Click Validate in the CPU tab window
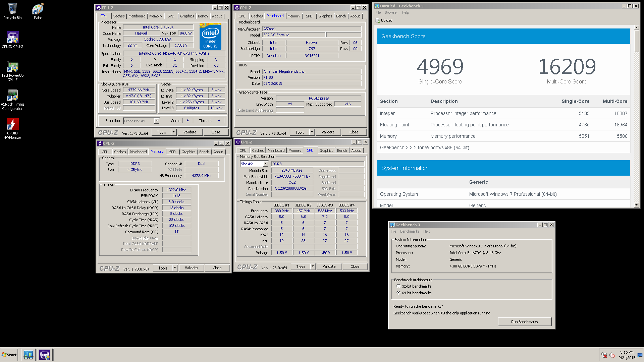The image size is (644, 362). pos(190,132)
